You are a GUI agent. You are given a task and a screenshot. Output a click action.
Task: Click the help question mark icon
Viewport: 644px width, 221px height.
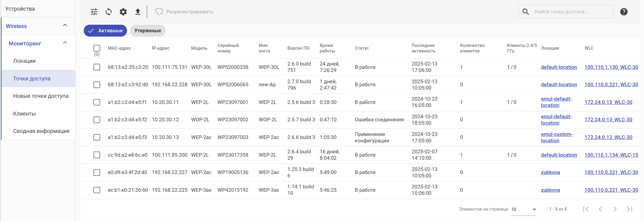pos(624,12)
